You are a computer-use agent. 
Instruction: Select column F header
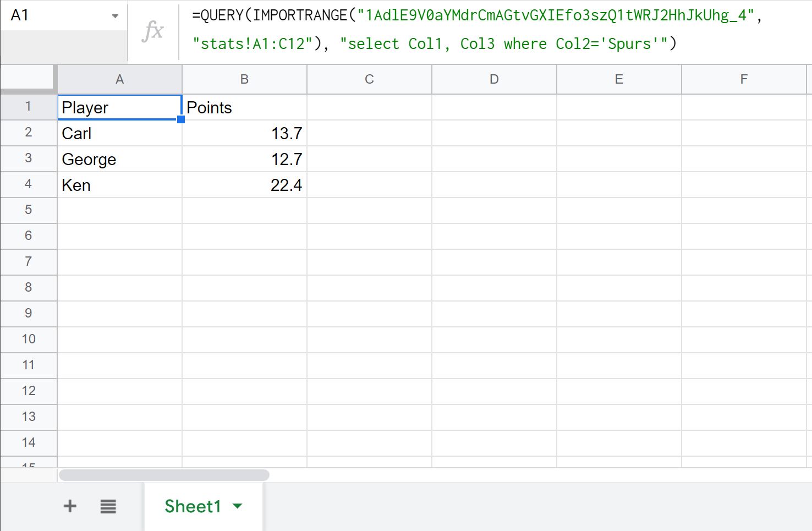(744, 79)
